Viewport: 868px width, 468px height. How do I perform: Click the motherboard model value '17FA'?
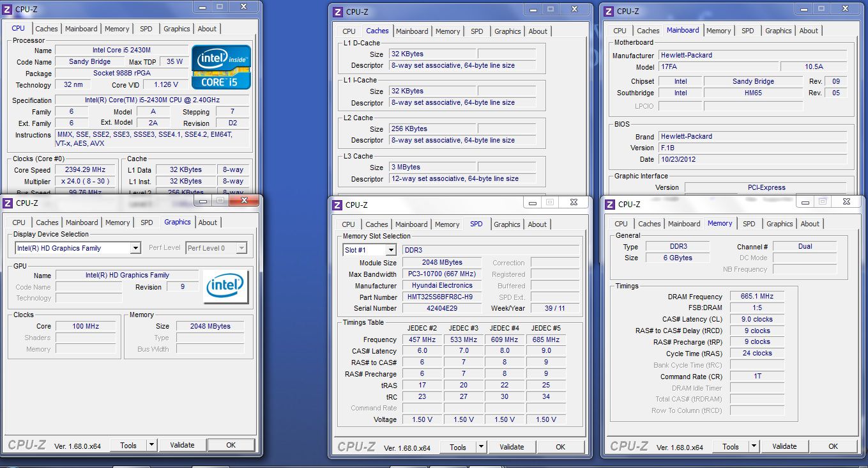(x=719, y=66)
